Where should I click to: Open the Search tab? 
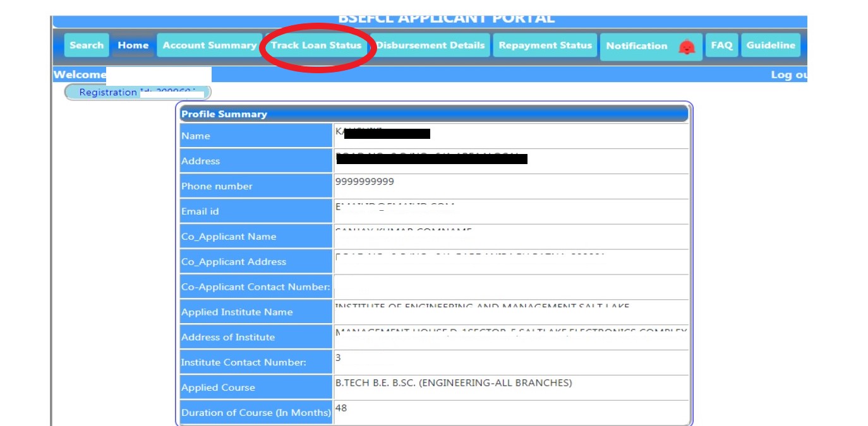87,45
